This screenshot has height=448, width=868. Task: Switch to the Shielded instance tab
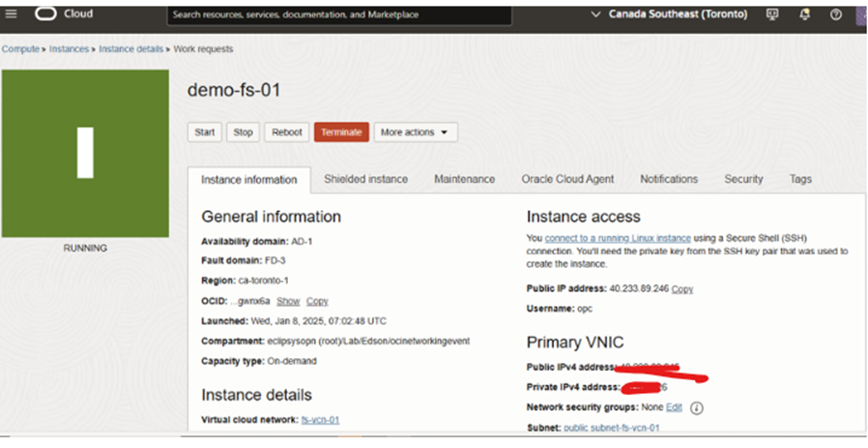point(365,179)
